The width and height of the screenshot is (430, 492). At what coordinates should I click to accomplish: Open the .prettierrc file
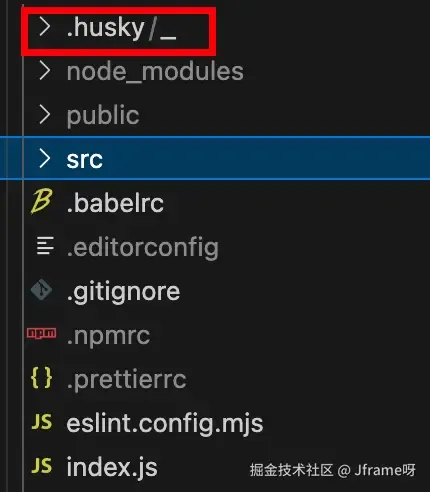pos(126,379)
